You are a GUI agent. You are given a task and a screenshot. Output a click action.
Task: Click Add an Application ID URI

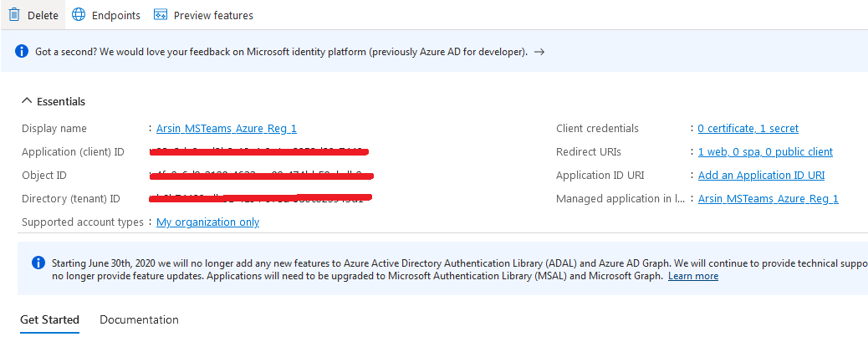pos(761,176)
